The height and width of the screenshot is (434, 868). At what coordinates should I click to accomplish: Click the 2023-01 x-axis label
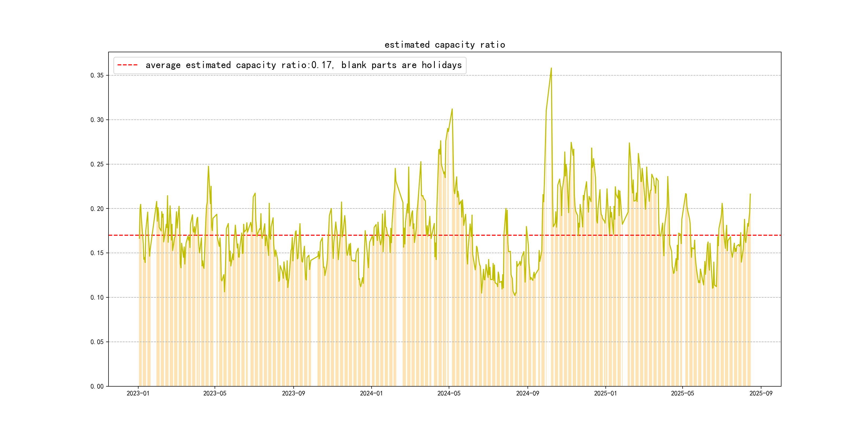138,393
